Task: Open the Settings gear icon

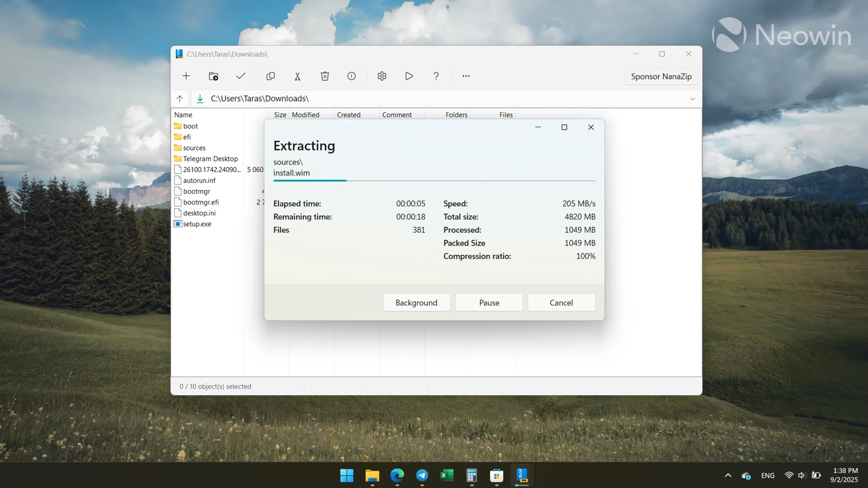Action: tap(382, 76)
